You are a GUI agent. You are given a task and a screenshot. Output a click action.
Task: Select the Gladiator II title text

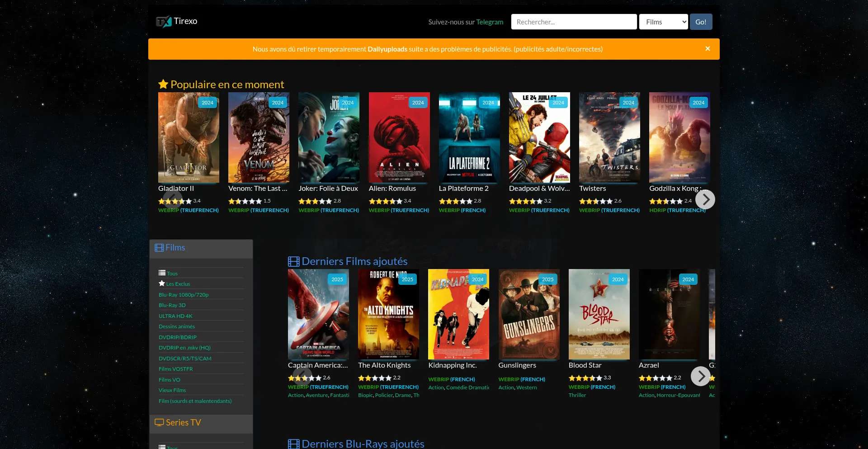(176, 189)
